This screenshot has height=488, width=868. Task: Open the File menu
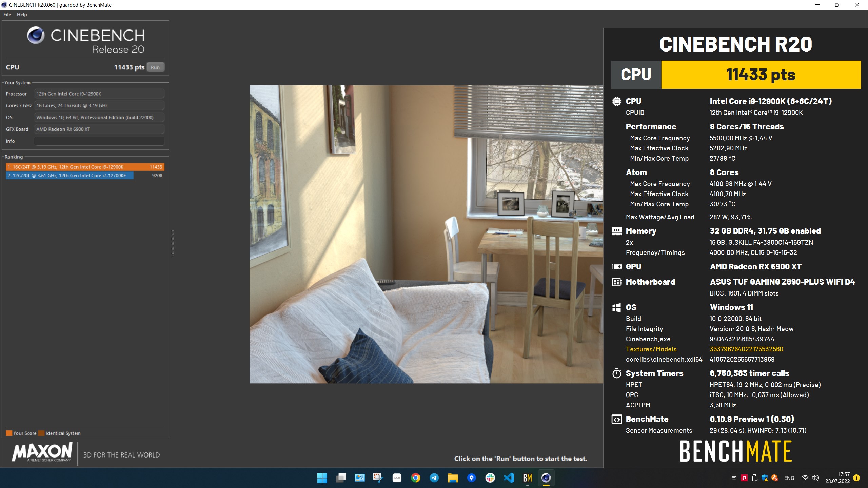7,15
